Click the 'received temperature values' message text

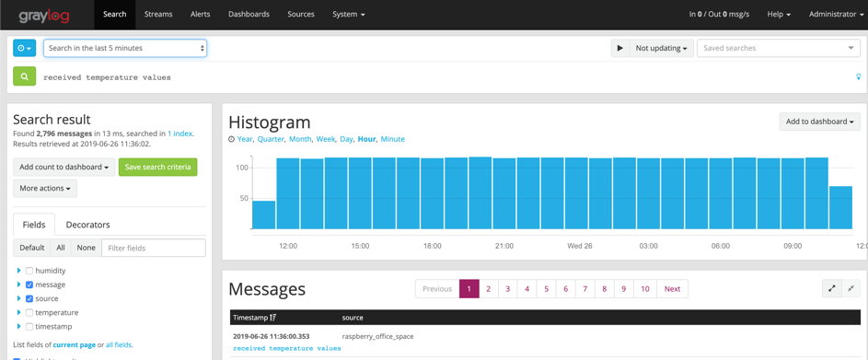(287, 348)
